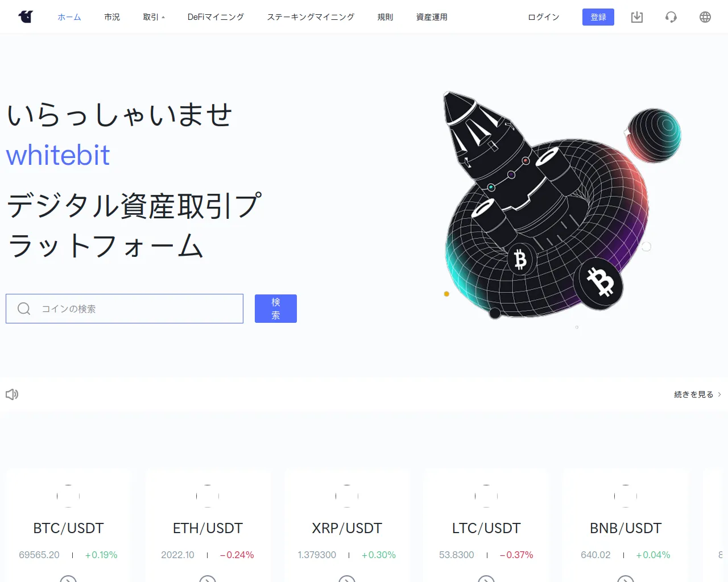Click the 検索 search button

click(276, 309)
